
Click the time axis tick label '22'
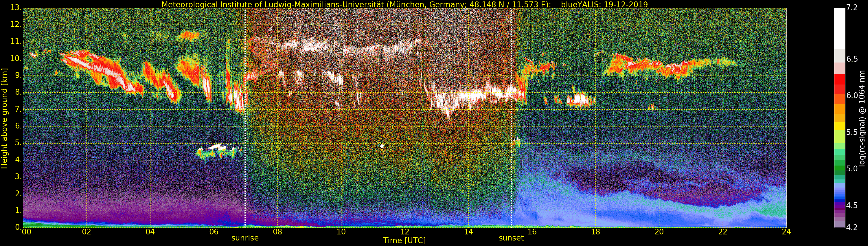(x=723, y=232)
